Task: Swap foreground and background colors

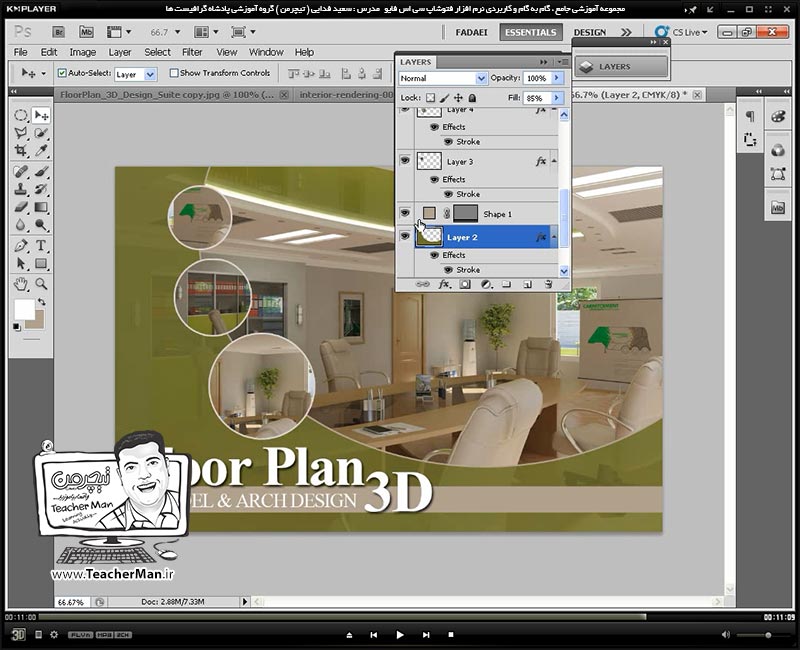Action: point(41,302)
